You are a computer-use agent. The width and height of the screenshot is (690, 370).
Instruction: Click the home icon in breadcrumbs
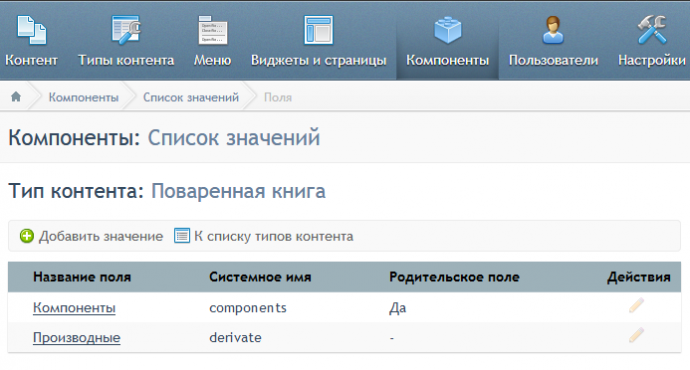[x=16, y=96]
